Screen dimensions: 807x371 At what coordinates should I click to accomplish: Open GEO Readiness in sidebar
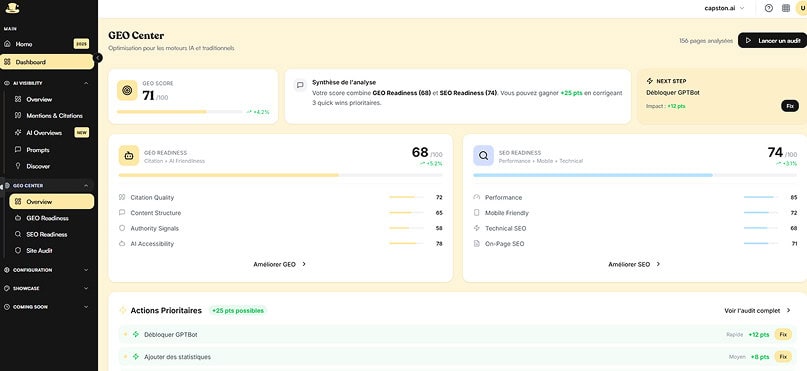point(51,218)
